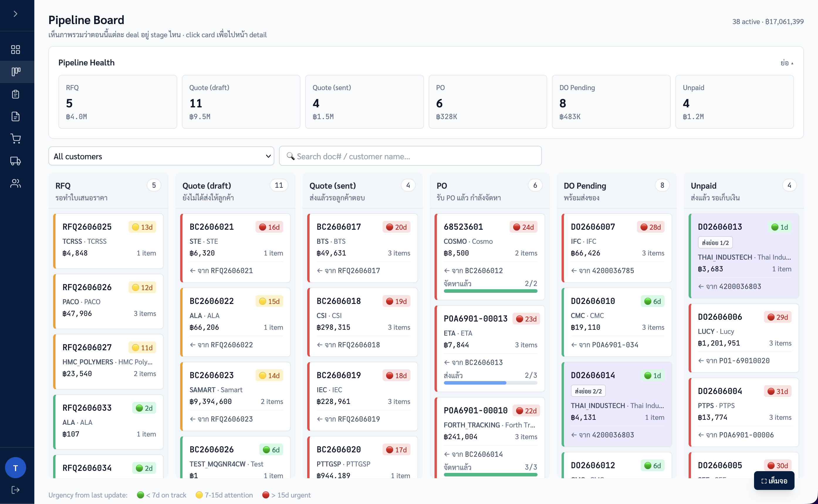Select the Quote (draft) health summary card
This screenshot has height=504, width=818.
pos(241,102)
